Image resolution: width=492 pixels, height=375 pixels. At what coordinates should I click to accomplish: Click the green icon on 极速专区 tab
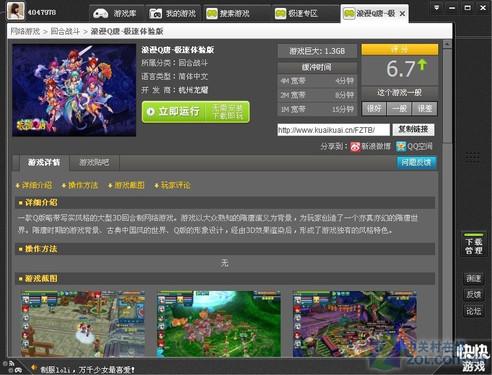coord(280,13)
